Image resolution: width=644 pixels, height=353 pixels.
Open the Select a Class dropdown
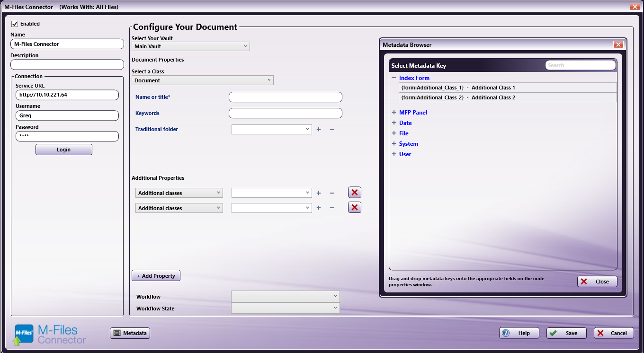[x=202, y=80]
